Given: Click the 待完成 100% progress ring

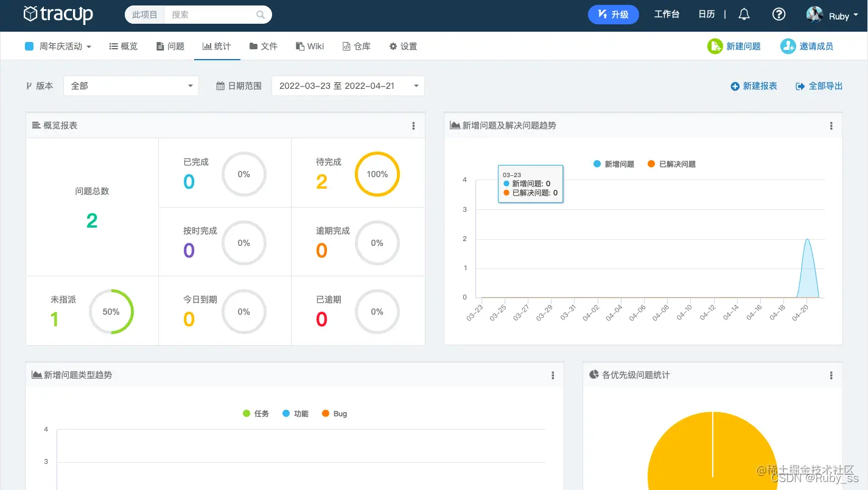Looking at the screenshot, I should point(377,174).
